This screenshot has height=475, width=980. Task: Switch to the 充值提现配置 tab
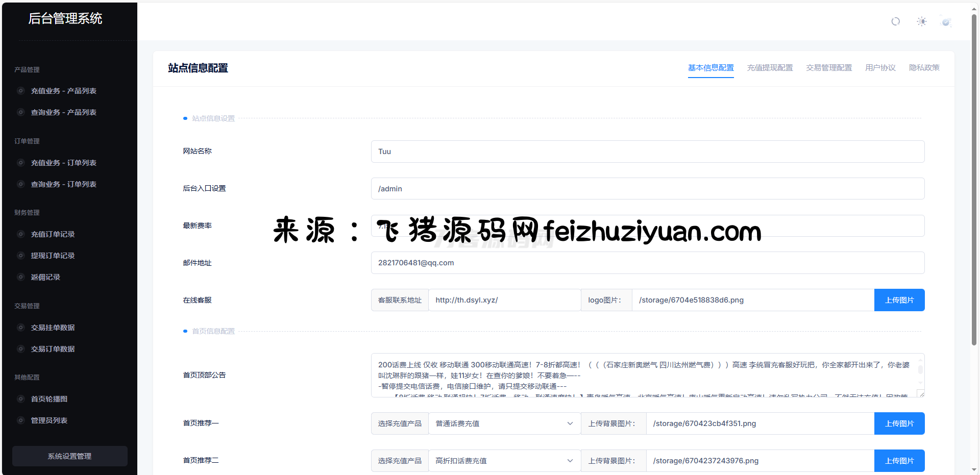(770, 68)
